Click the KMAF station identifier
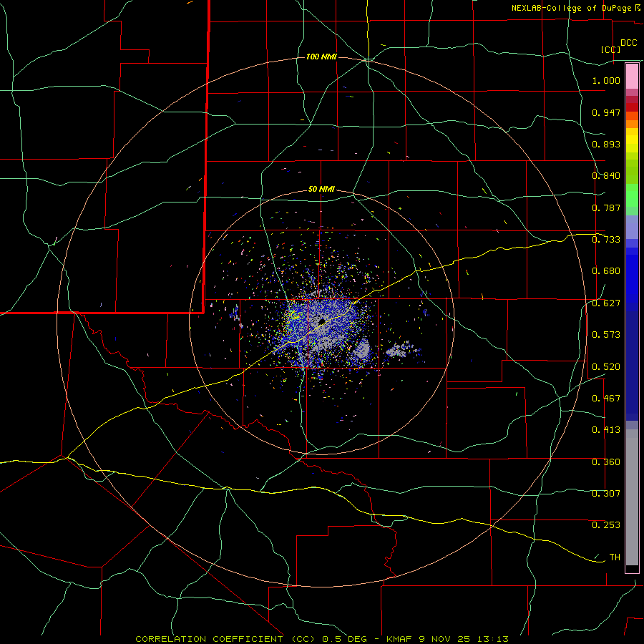This screenshot has height=644, width=644. coord(401,639)
